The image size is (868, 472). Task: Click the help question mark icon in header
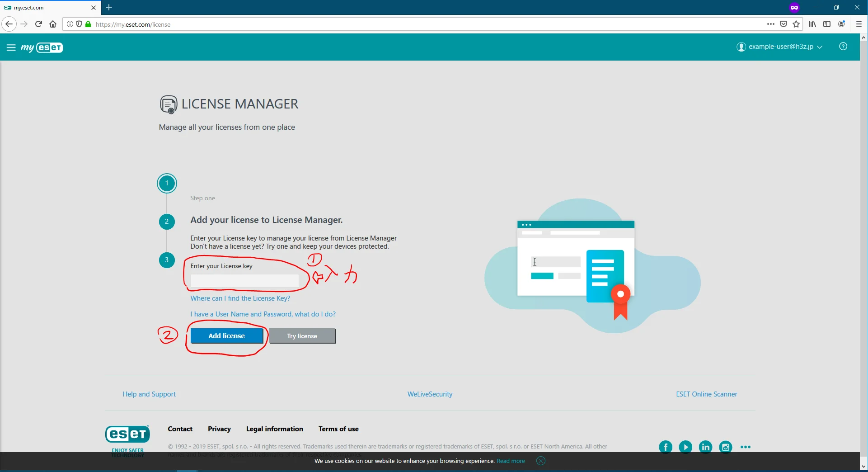coord(843,47)
